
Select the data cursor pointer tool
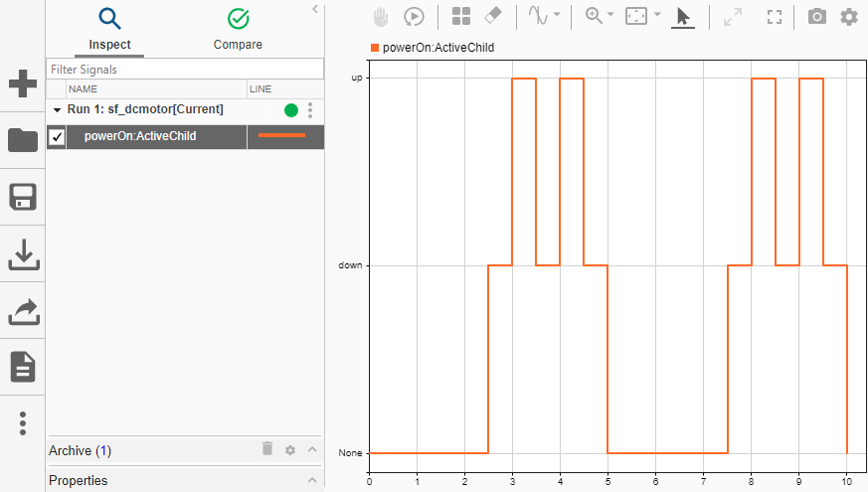coord(682,17)
